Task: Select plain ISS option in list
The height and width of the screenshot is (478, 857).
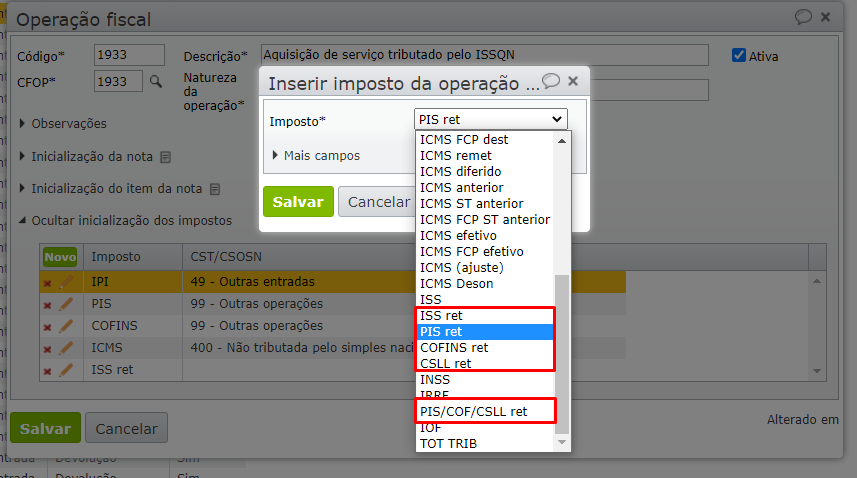Action: point(485,299)
